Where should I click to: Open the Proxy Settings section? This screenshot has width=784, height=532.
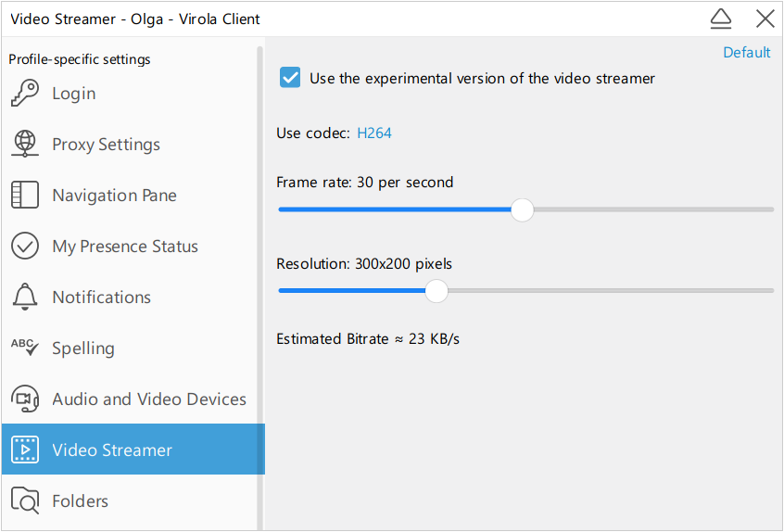pyautogui.click(x=106, y=145)
